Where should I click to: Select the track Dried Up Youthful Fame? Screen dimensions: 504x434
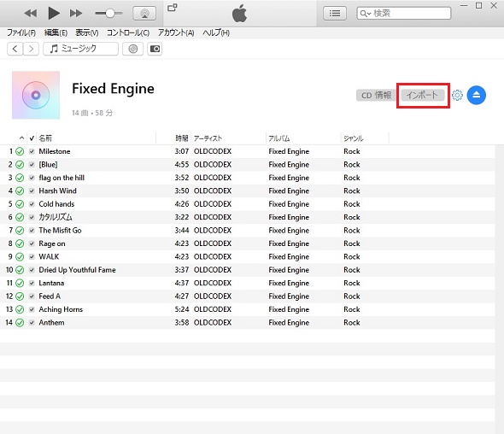click(77, 270)
